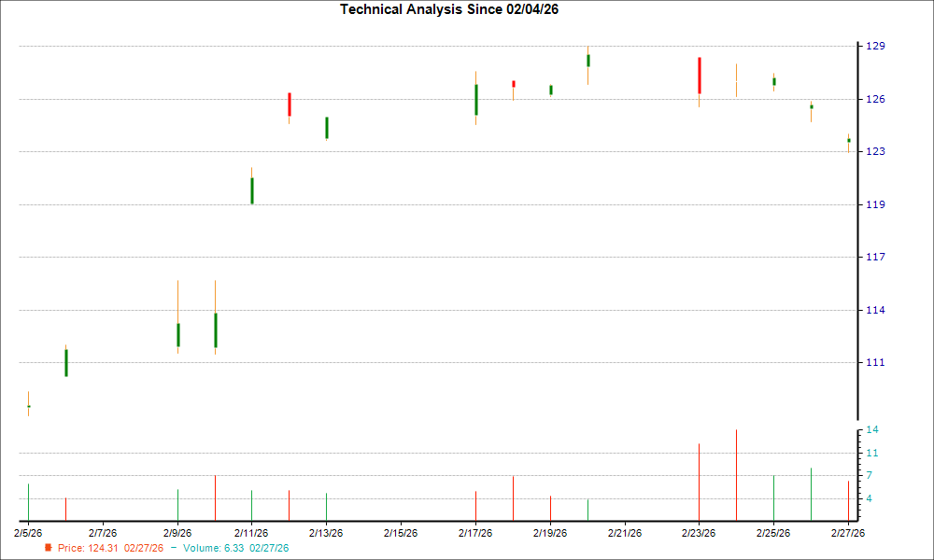Click the small red candle on 2/18/26
This screenshot has height=560, width=934.
pyautogui.click(x=513, y=83)
